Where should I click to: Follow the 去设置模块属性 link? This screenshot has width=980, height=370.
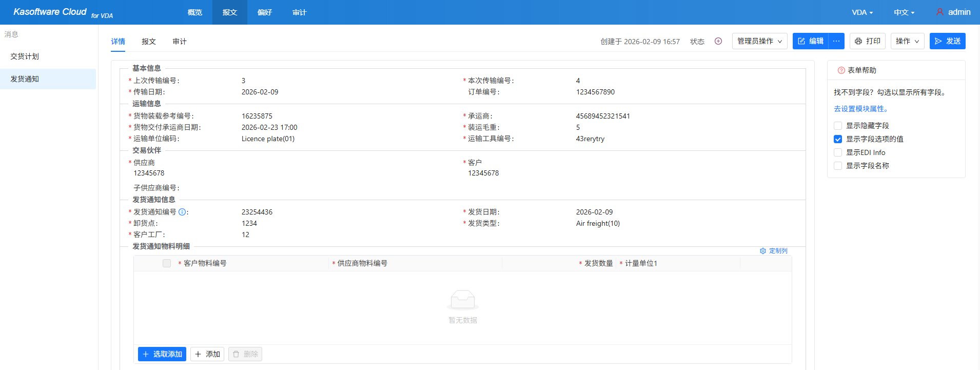(x=860, y=109)
